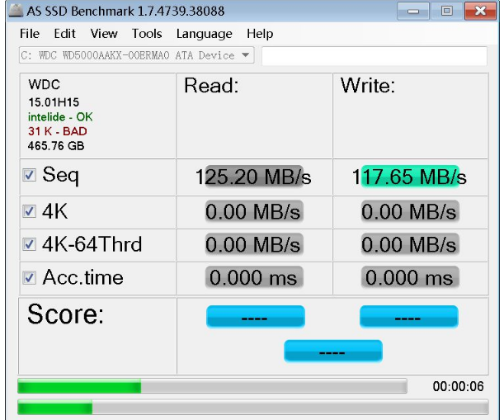Open the File menu
504x420 pixels.
[x=29, y=34]
